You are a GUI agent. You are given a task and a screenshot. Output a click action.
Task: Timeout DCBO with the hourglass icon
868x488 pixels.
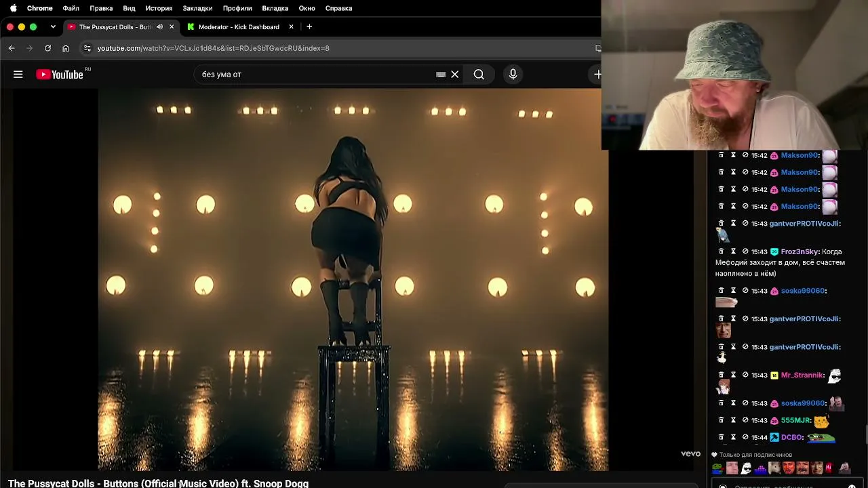coord(733,437)
